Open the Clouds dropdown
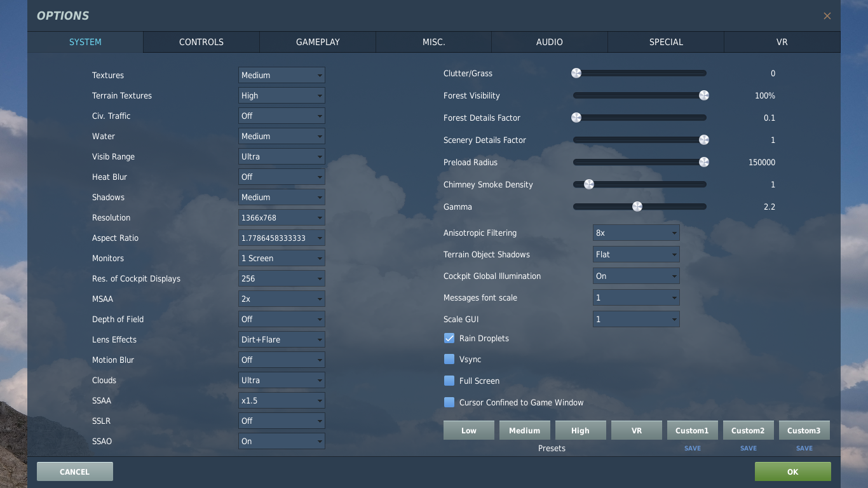This screenshot has width=868, height=488. click(x=281, y=380)
